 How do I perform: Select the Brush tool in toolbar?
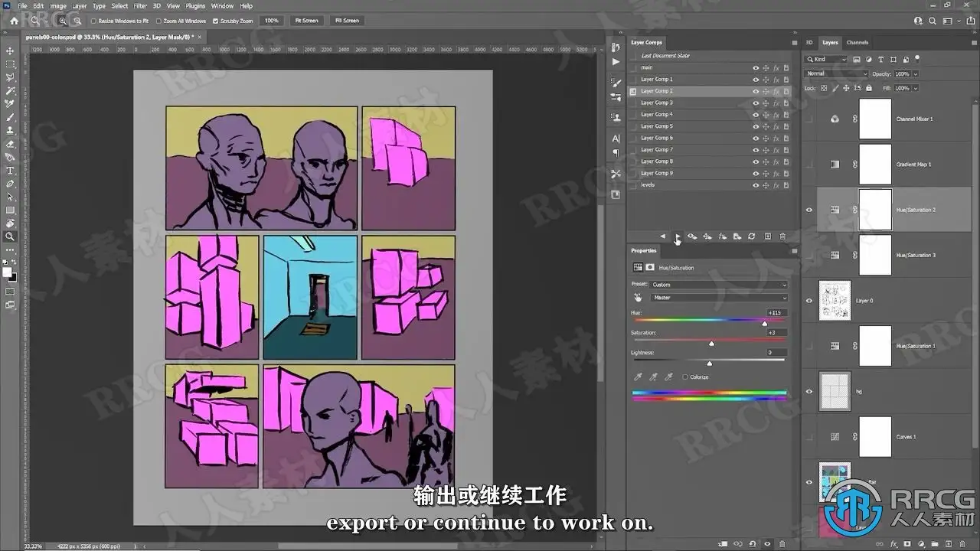pyautogui.click(x=10, y=118)
